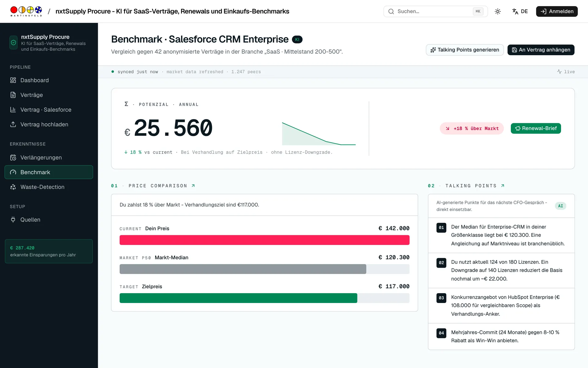Open Talking Points arrow link
The image size is (588, 368).
(x=503, y=186)
